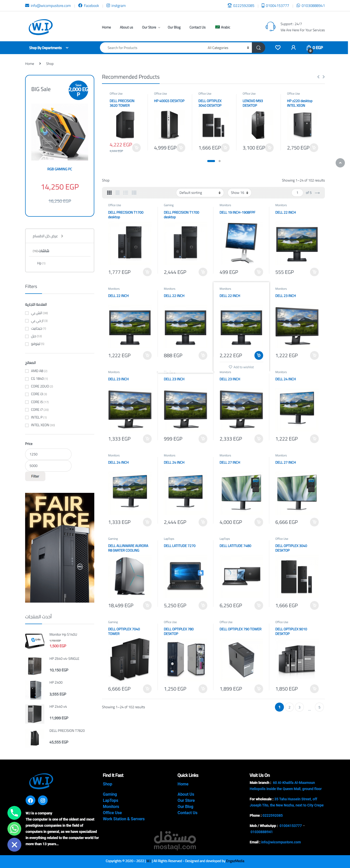Check the INTEL XEON processor filter
This screenshot has width=350, height=868.
pyautogui.click(x=27, y=425)
